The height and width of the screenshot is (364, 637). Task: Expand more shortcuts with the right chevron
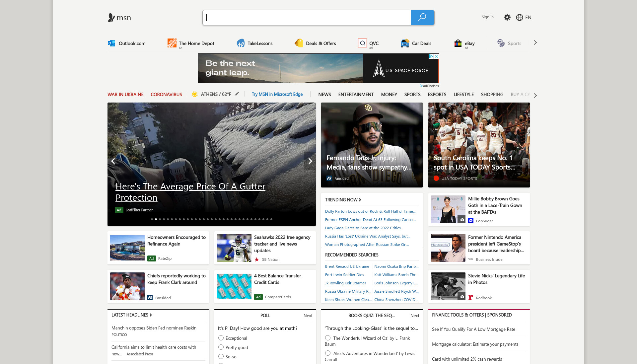click(x=535, y=43)
